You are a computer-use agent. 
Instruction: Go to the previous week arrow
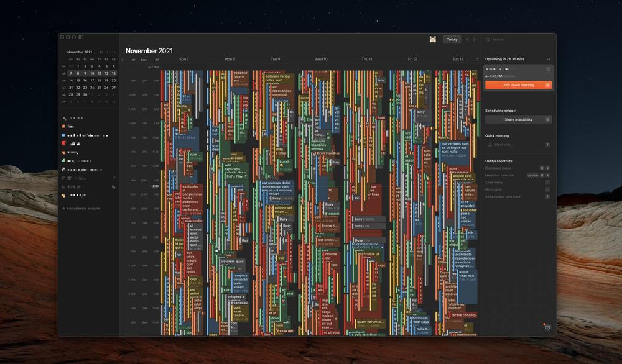click(467, 39)
